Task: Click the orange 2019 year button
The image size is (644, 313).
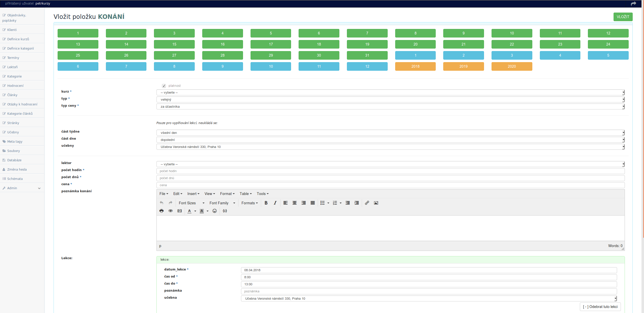Action: pos(463,66)
